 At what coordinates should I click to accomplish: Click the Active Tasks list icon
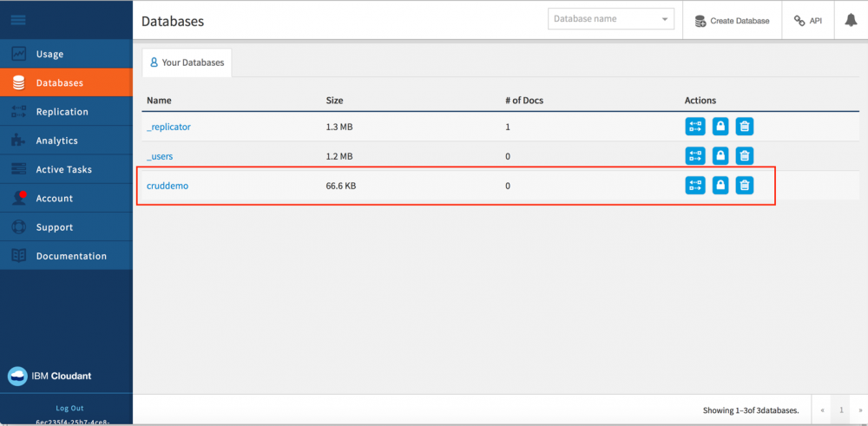pyautogui.click(x=19, y=169)
